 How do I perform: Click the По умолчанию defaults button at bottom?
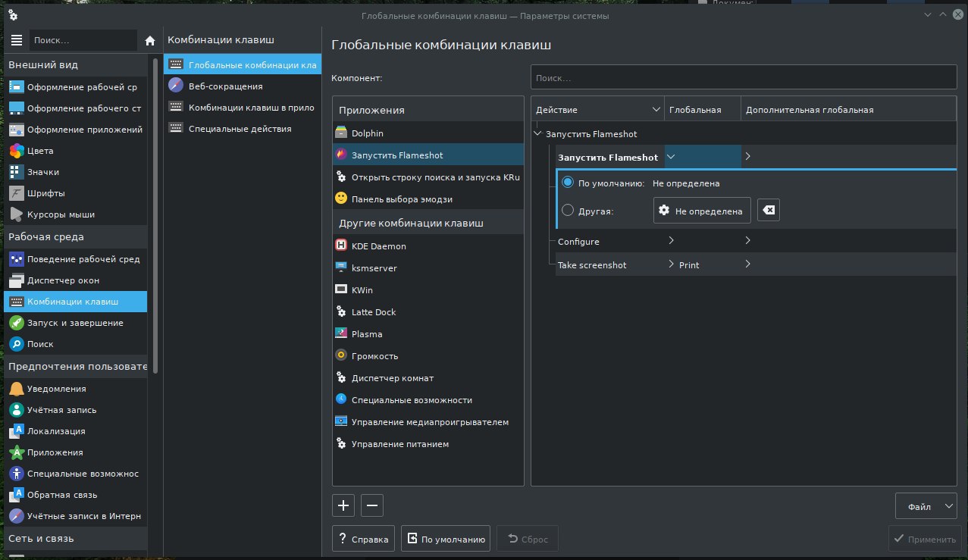(x=446, y=539)
